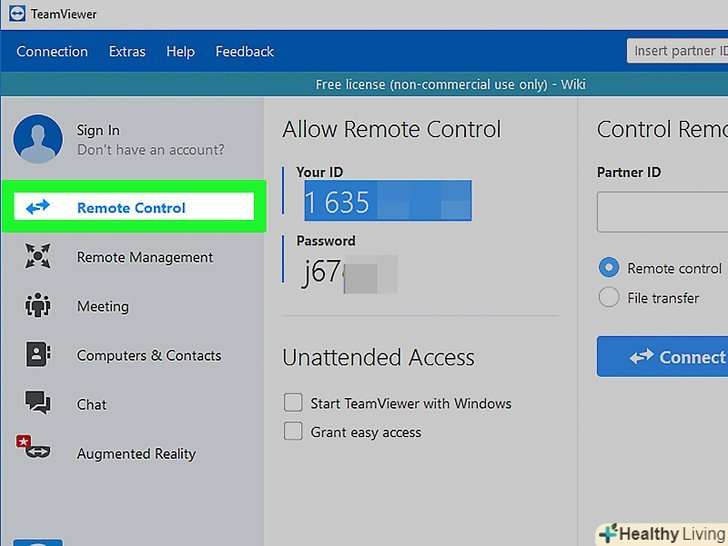Click the Meeting people icon
Image resolution: width=728 pixels, height=546 pixels.
coord(38,305)
